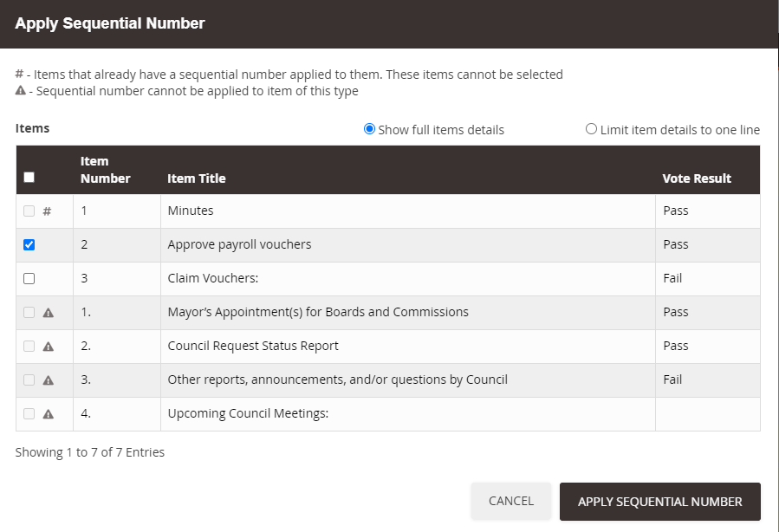This screenshot has height=532, width=779.
Task: Click the Vote Result column header
Action: coord(697,178)
